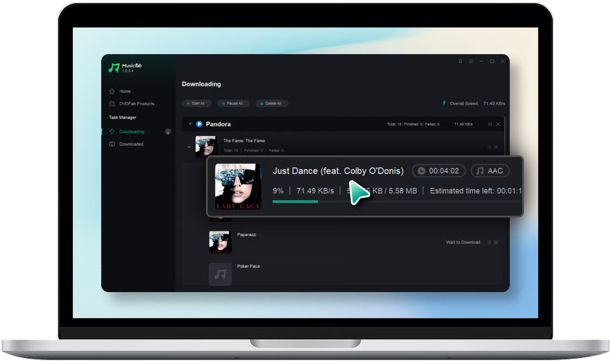Image resolution: width=611 pixels, height=364 pixels.
Task: Click the Just Dance song title
Action: [x=338, y=171]
